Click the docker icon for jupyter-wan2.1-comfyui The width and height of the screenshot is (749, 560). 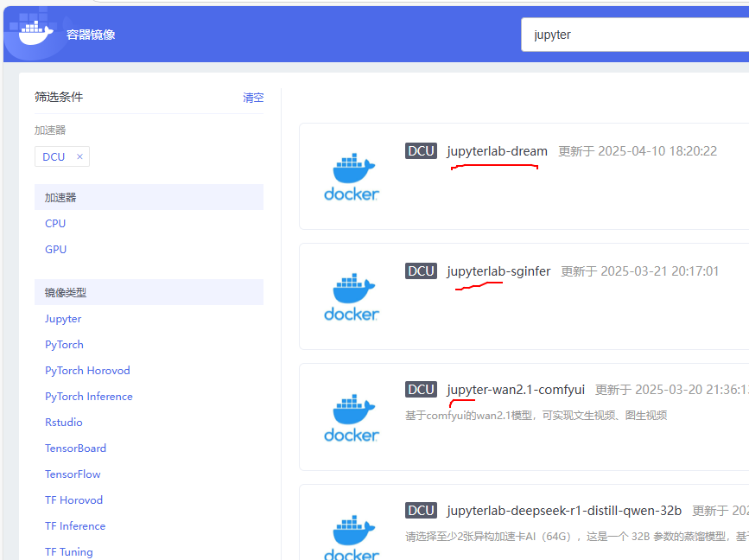(352, 417)
